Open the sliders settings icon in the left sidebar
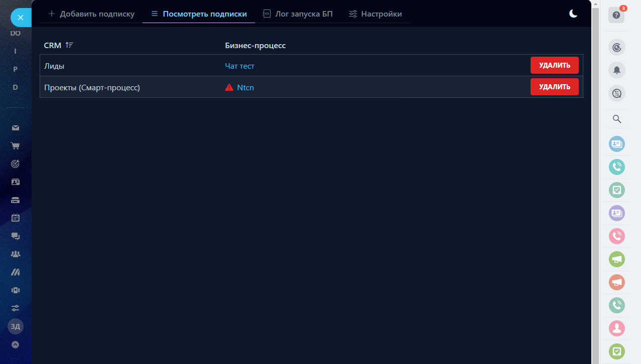The width and height of the screenshot is (641, 364). pyautogui.click(x=16, y=308)
